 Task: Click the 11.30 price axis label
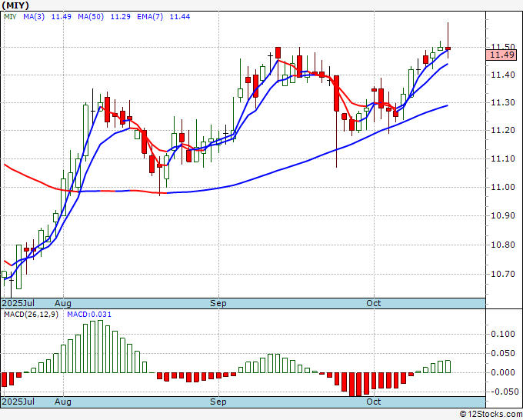(503, 102)
